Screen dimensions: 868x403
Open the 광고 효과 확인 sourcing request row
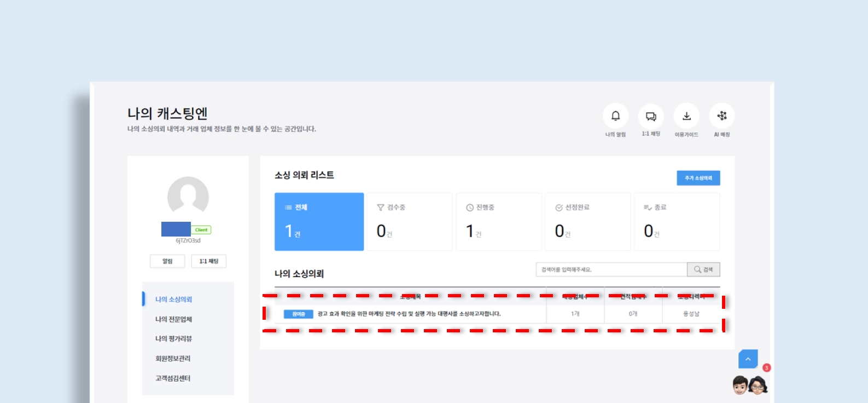(409, 314)
